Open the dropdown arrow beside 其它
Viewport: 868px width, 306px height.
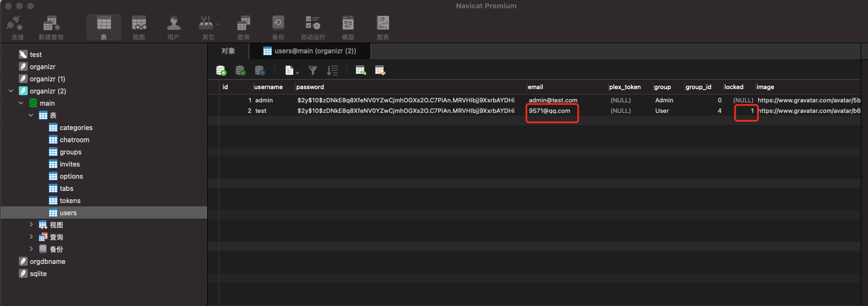(218, 24)
